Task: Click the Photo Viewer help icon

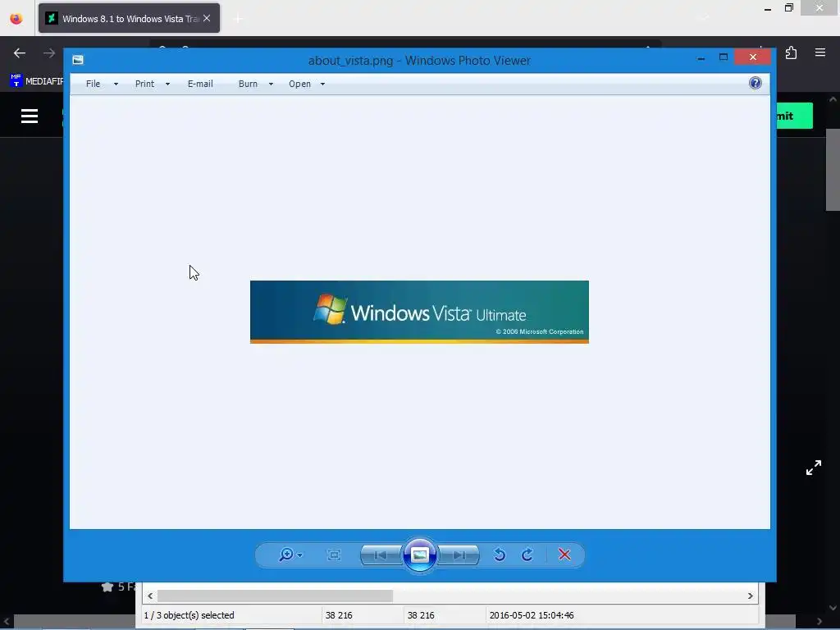Action: [756, 83]
